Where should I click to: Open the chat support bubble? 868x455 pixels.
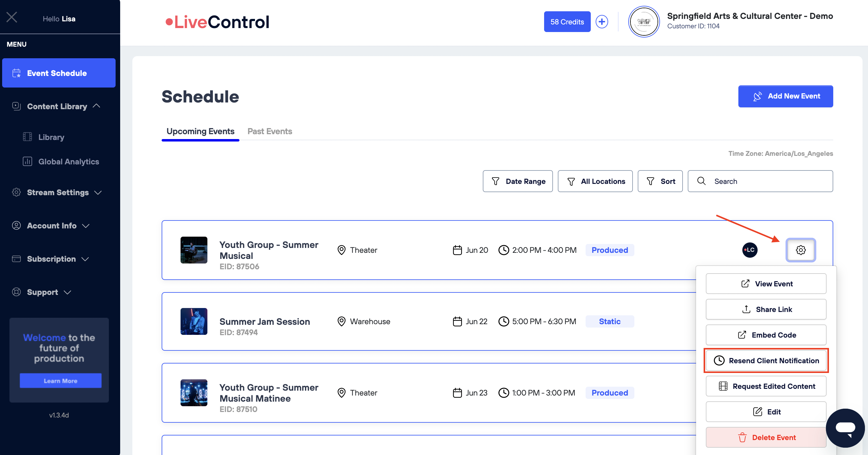click(845, 428)
